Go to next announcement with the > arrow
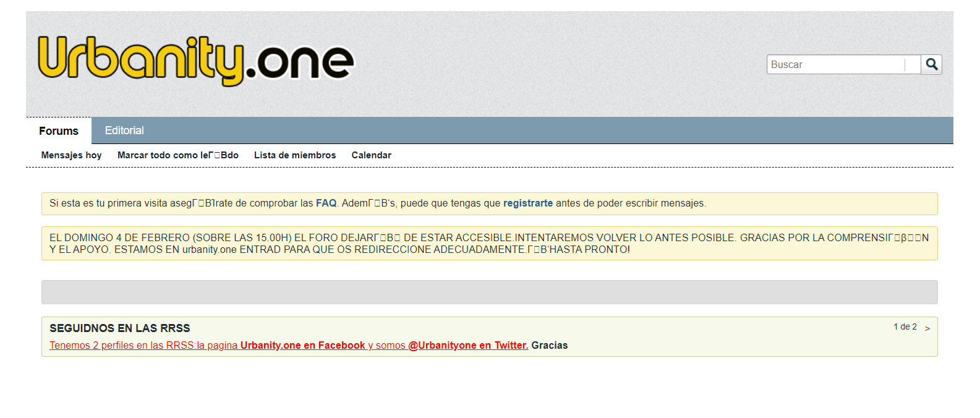This screenshot has height=418, width=980. pos(927,328)
